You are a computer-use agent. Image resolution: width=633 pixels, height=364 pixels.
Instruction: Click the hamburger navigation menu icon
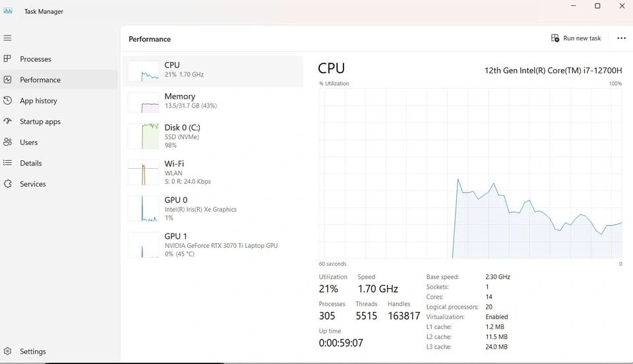click(8, 38)
